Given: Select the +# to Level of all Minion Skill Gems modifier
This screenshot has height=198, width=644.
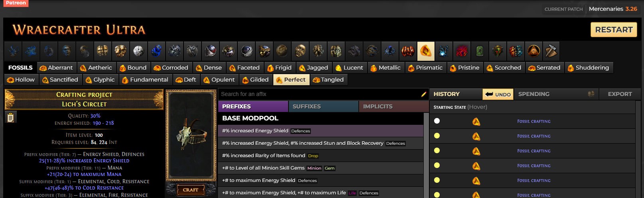Looking at the screenshot, I should 321,168.
